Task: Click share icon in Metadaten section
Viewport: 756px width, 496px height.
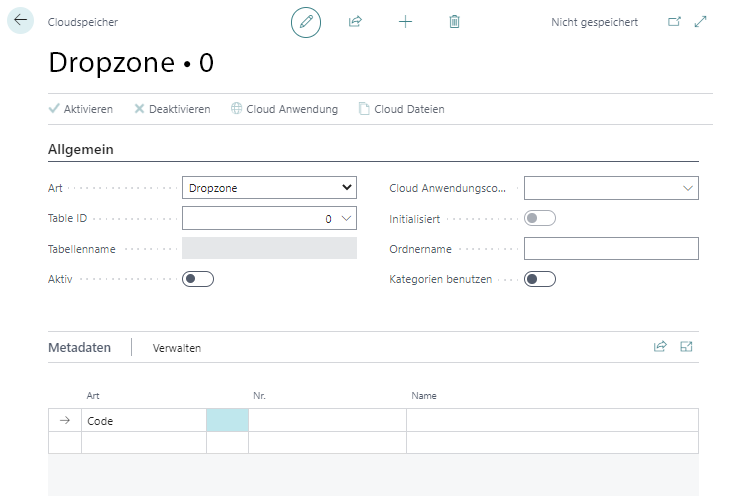Action: pyautogui.click(x=660, y=347)
